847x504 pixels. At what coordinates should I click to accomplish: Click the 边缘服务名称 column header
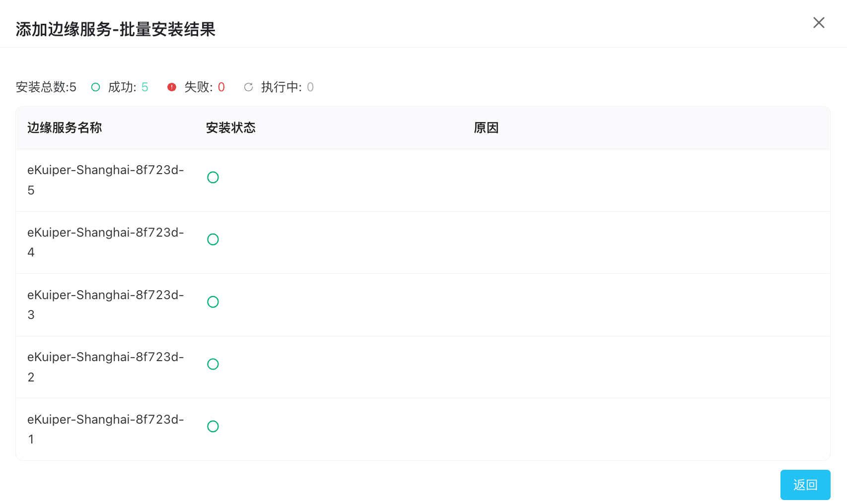(x=65, y=128)
